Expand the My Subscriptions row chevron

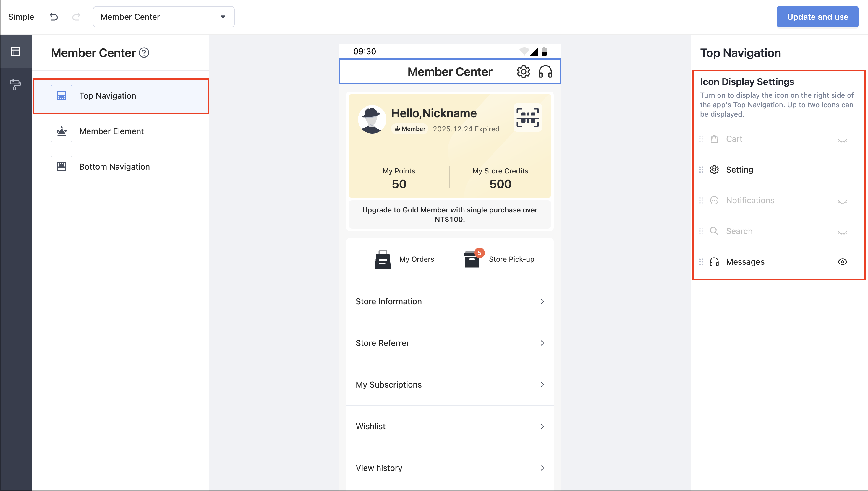click(x=542, y=385)
